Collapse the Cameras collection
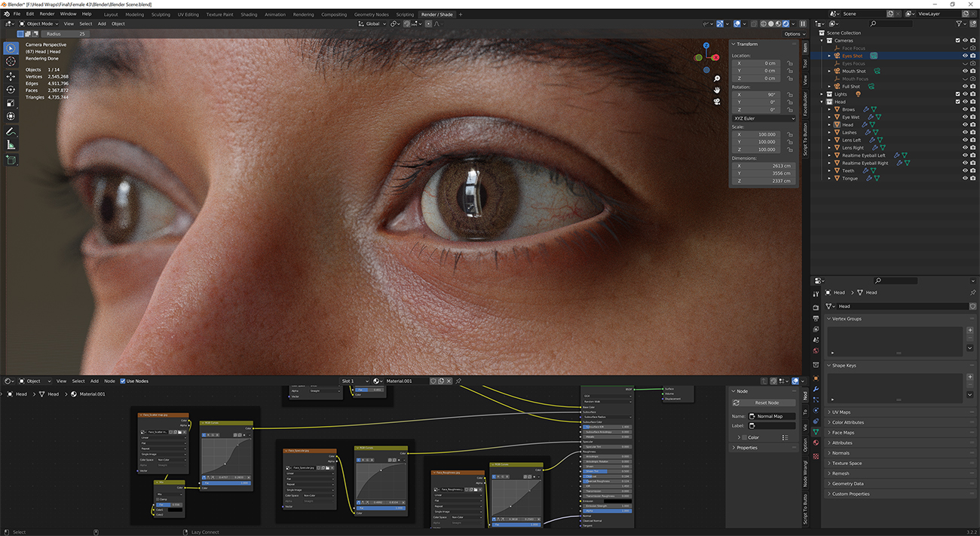This screenshot has height=536, width=980. pyautogui.click(x=821, y=40)
